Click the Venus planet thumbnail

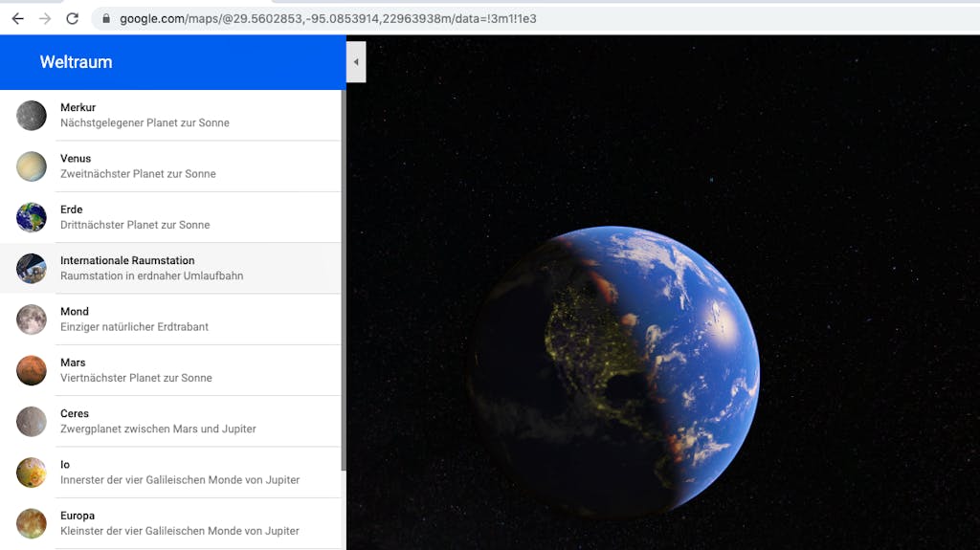[x=32, y=166]
